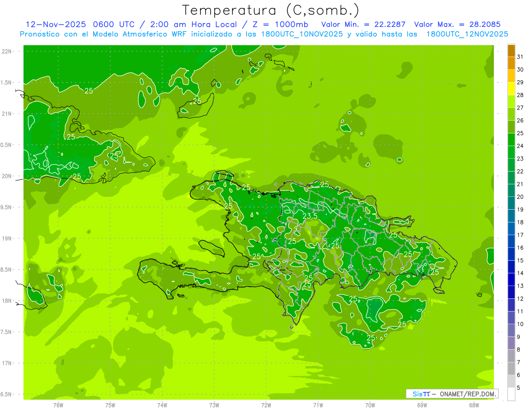Click the title "Temperatura (C,somb.)"
532x411 pixels.
click(x=271, y=10)
